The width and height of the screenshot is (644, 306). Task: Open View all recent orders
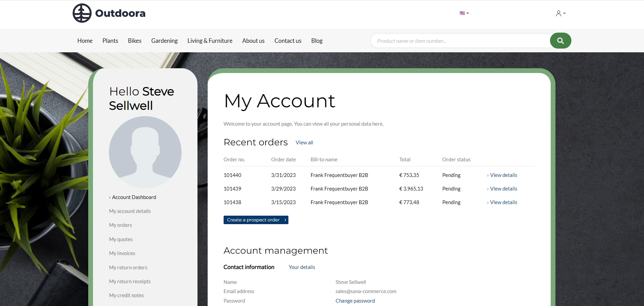click(x=304, y=142)
